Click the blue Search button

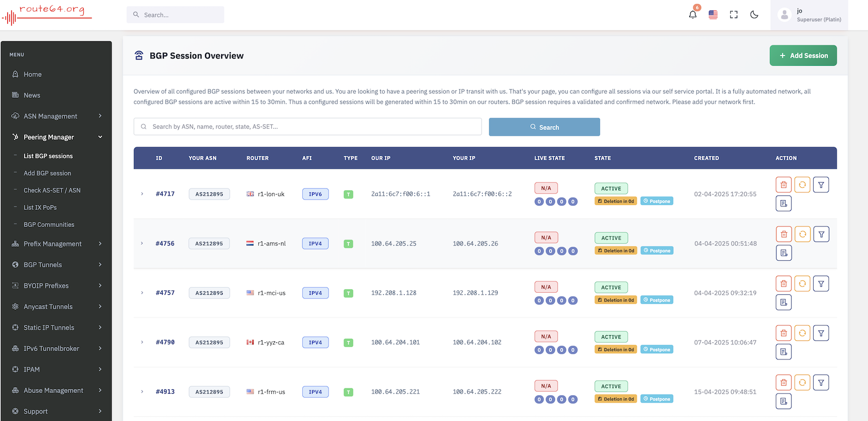point(544,127)
